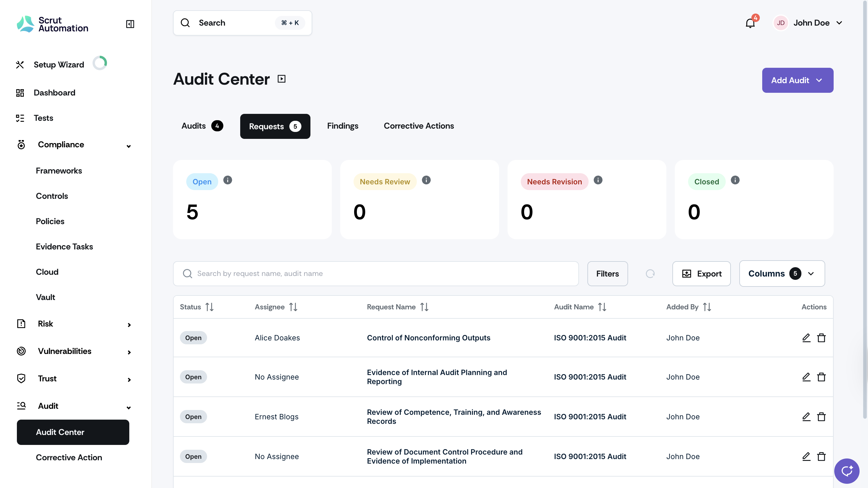Open Evidence Tasks under Compliance

point(64,246)
